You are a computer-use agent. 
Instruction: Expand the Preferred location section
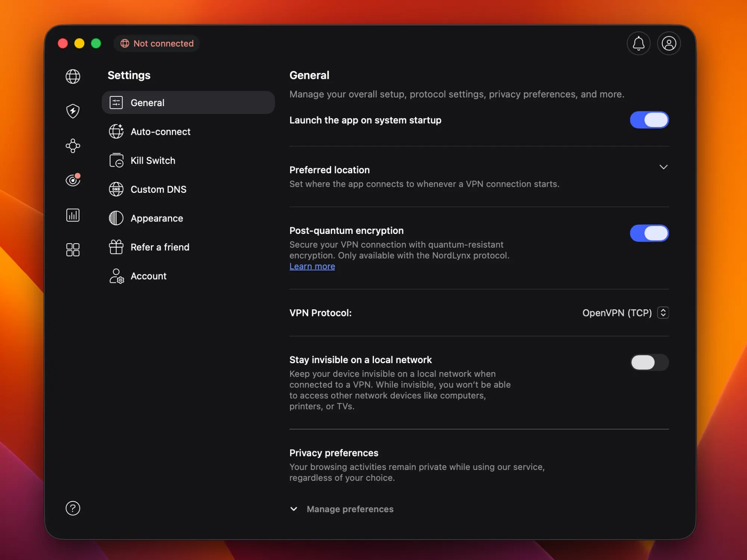[664, 167]
